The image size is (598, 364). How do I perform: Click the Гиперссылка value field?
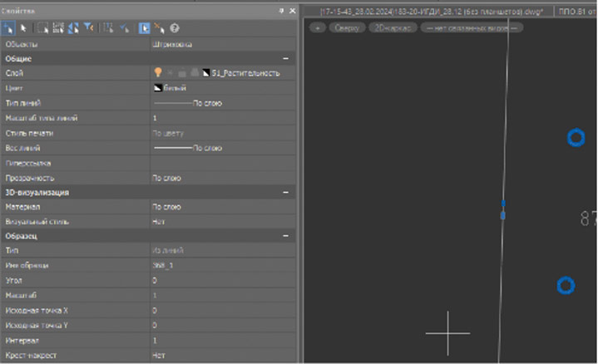pyautogui.click(x=224, y=163)
